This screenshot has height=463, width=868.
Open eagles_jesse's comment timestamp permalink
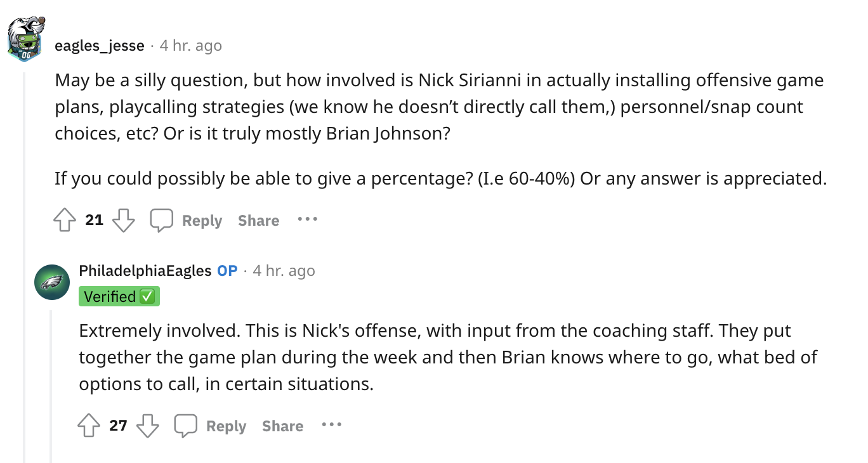(x=191, y=46)
